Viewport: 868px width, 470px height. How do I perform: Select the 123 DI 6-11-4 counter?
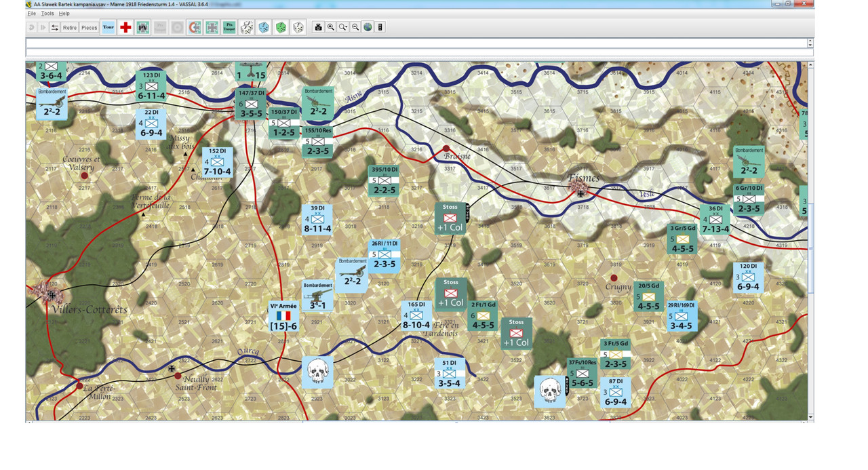pos(151,86)
